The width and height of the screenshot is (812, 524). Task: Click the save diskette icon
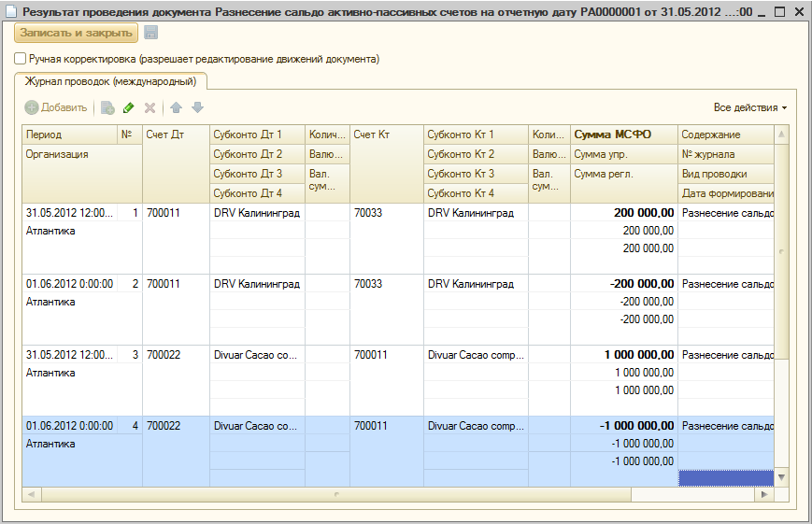[x=151, y=33]
